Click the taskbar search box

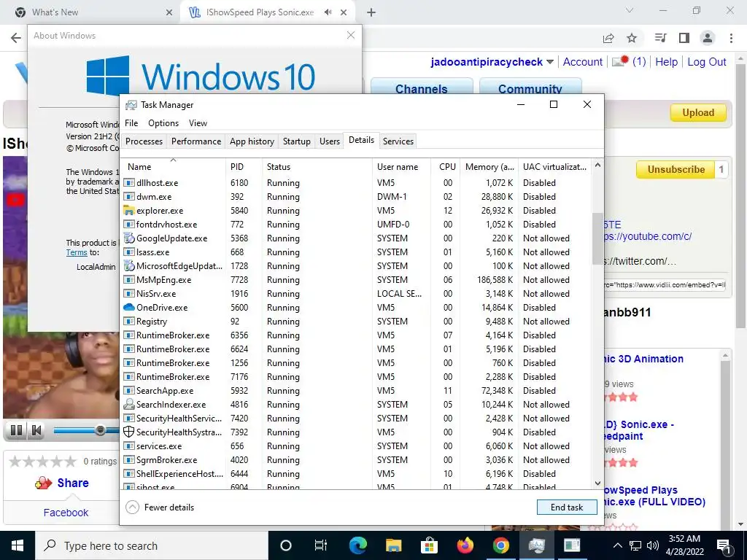pyautogui.click(x=152, y=545)
